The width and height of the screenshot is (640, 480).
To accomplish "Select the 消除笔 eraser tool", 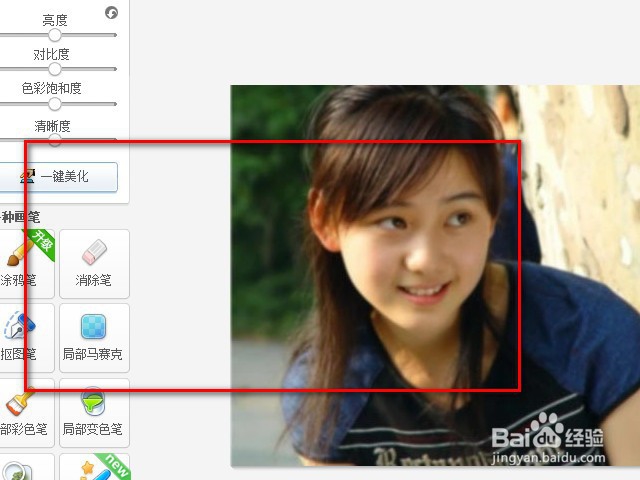I will pyautogui.click(x=94, y=264).
